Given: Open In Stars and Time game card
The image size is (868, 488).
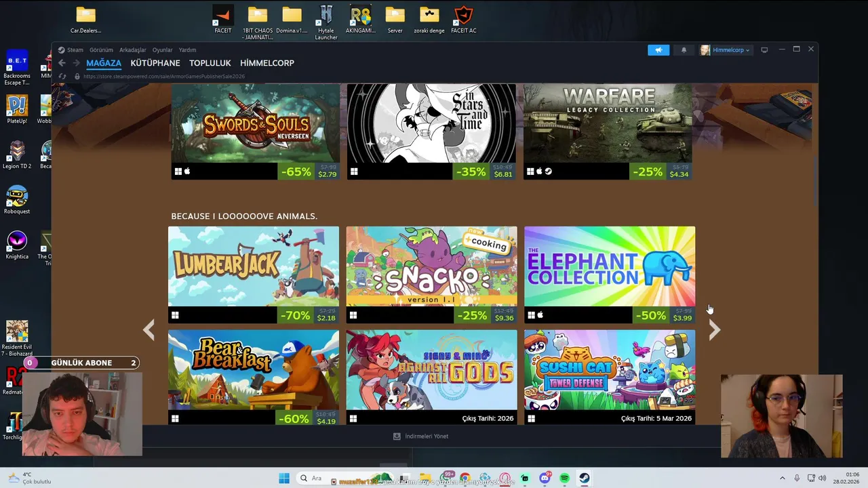Looking at the screenshot, I should pyautogui.click(x=431, y=131).
